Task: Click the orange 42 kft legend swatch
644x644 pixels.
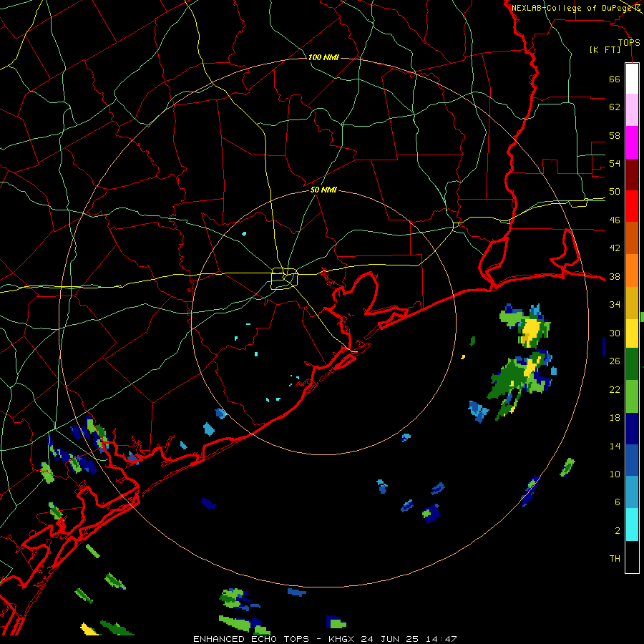Action: [x=632, y=270]
